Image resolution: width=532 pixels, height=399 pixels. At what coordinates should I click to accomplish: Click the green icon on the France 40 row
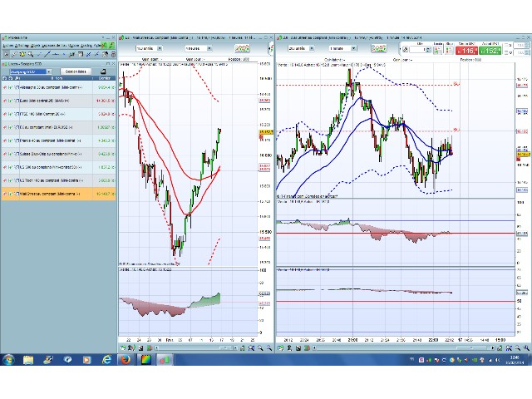coord(11,140)
